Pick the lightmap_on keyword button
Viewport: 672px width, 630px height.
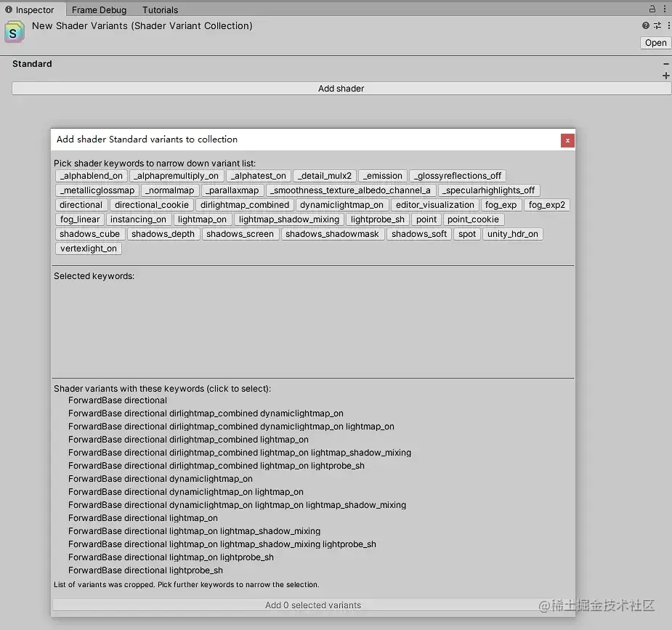202,219
